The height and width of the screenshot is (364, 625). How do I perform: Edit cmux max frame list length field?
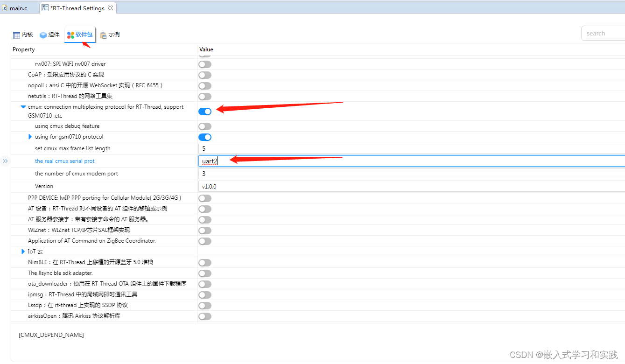(412, 148)
